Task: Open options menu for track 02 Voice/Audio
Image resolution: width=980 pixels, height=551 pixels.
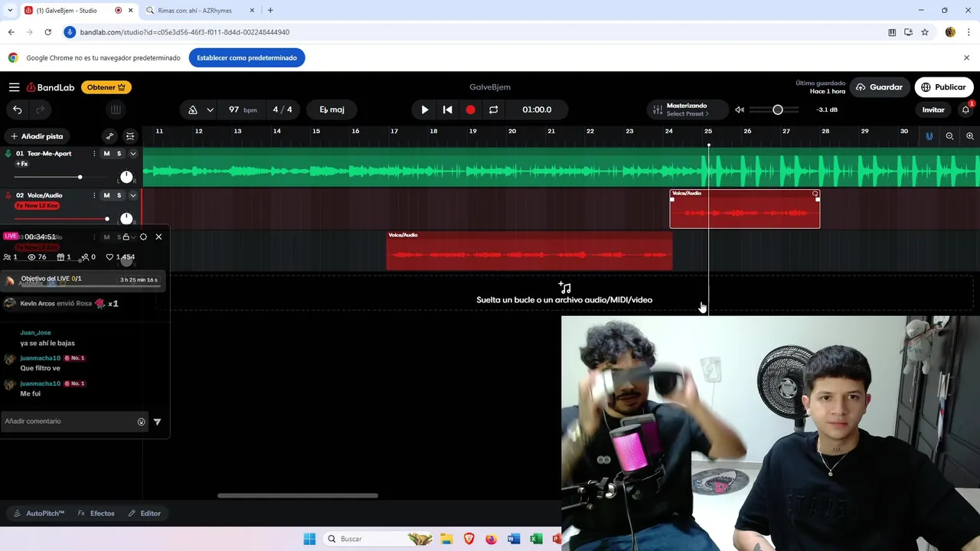Action: [94, 195]
